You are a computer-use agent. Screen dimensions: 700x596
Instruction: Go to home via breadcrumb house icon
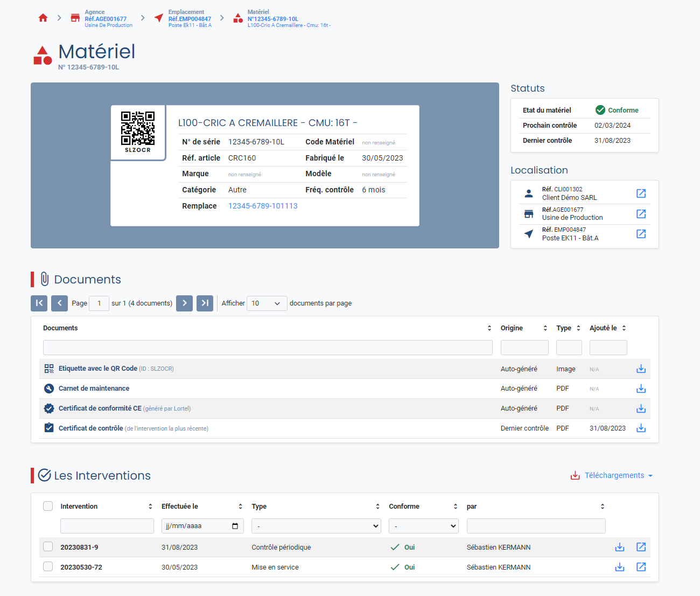(43, 18)
